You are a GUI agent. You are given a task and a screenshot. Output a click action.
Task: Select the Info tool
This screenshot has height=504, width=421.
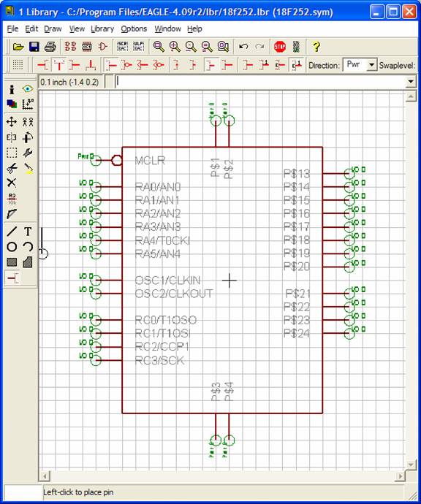[12, 89]
